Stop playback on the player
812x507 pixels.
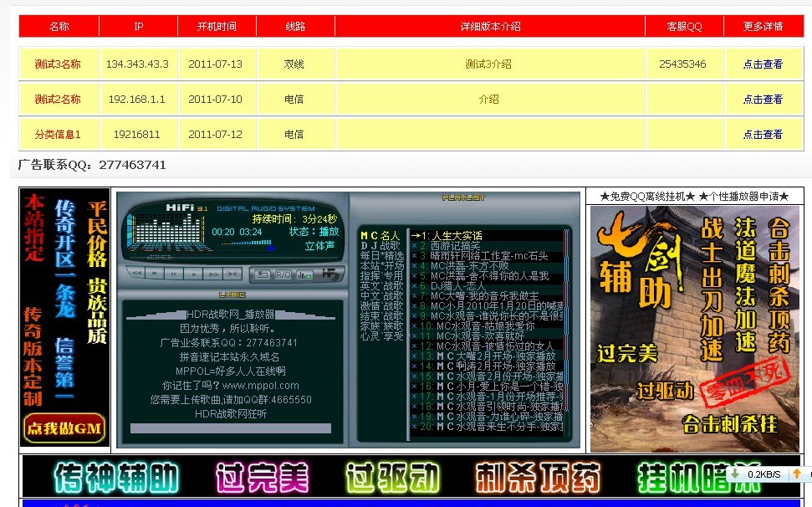[x=156, y=274]
